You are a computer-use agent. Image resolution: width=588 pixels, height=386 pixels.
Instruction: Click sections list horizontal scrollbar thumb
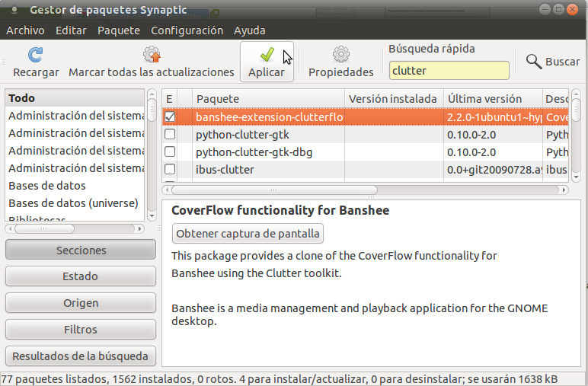(44, 228)
